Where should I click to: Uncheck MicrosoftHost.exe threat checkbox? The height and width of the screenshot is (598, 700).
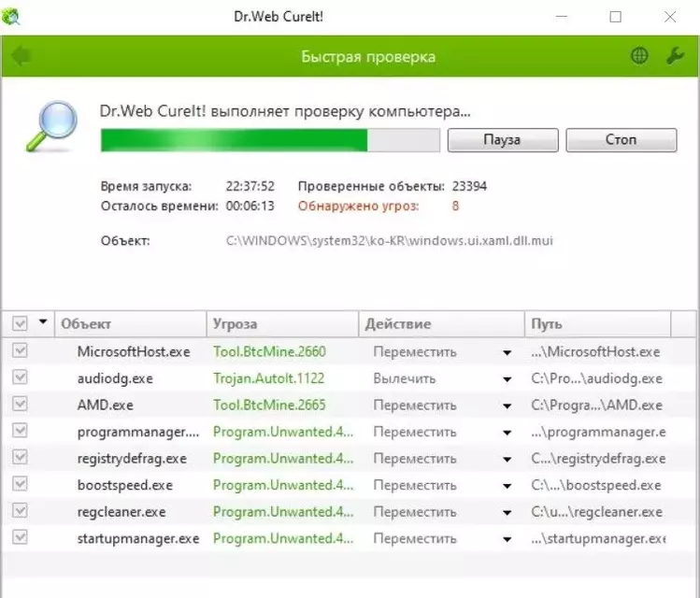[x=20, y=350]
